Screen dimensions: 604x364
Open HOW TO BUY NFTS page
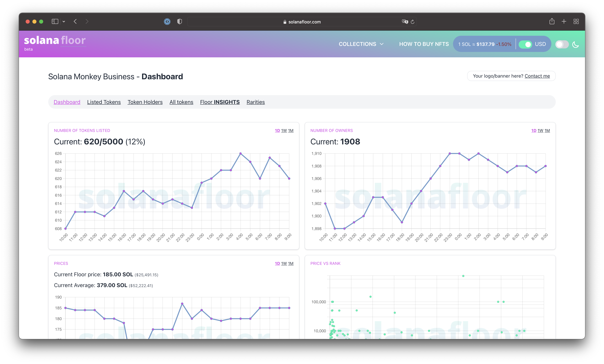pos(424,44)
